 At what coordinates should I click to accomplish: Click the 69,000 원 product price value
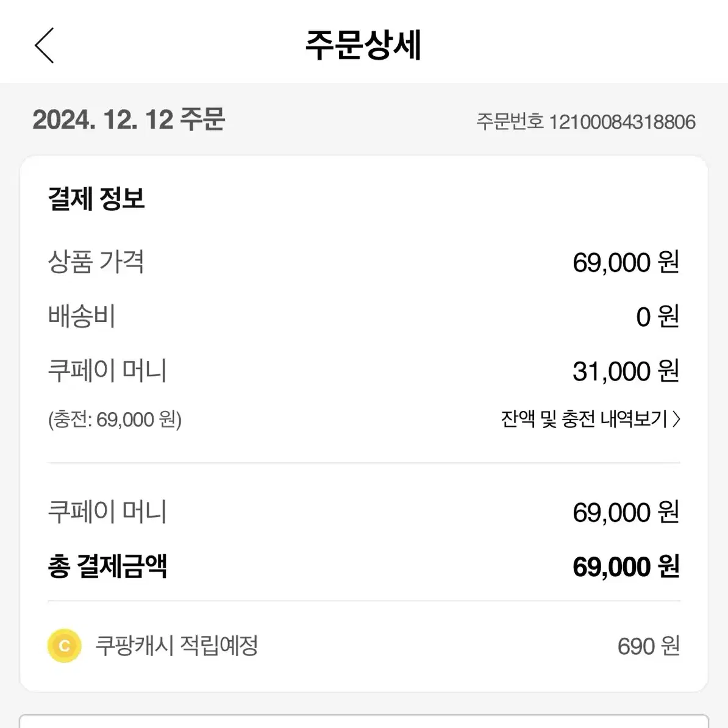click(626, 262)
